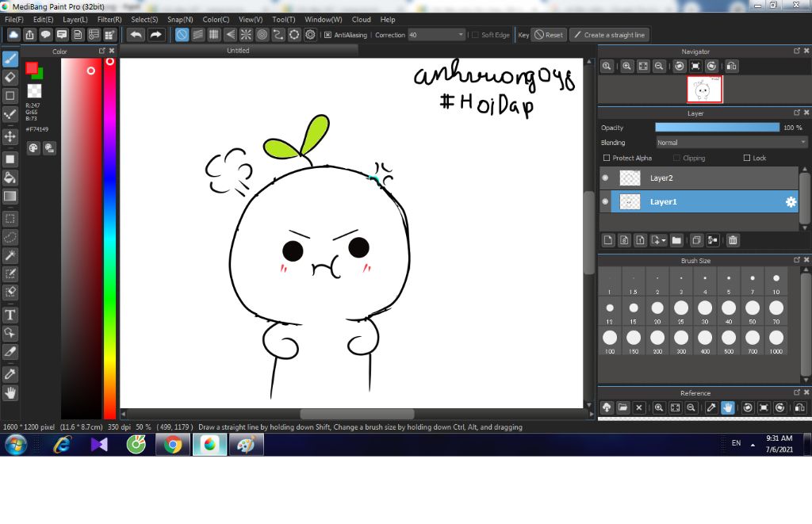Enable curve snap

point(278,35)
